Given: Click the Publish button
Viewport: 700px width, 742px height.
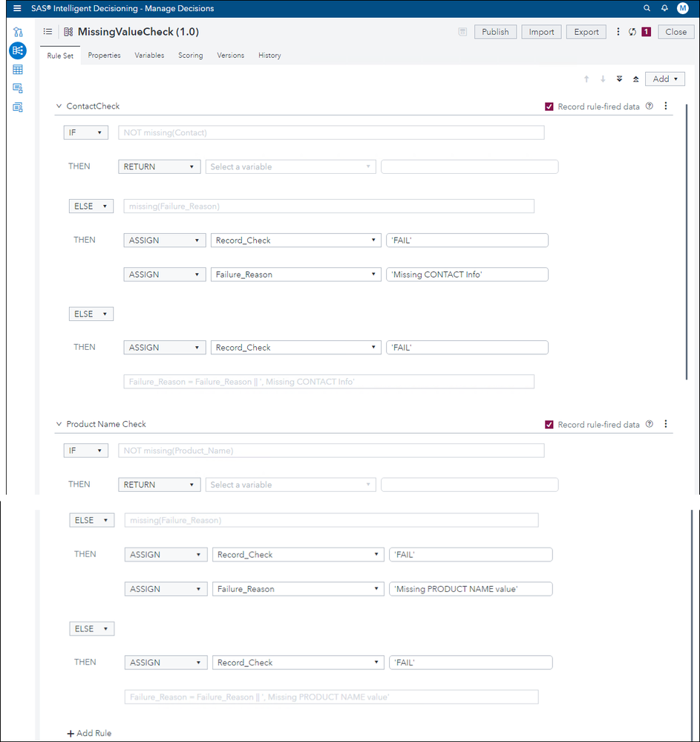Looking at the screenshot, I should click(495, 32).
